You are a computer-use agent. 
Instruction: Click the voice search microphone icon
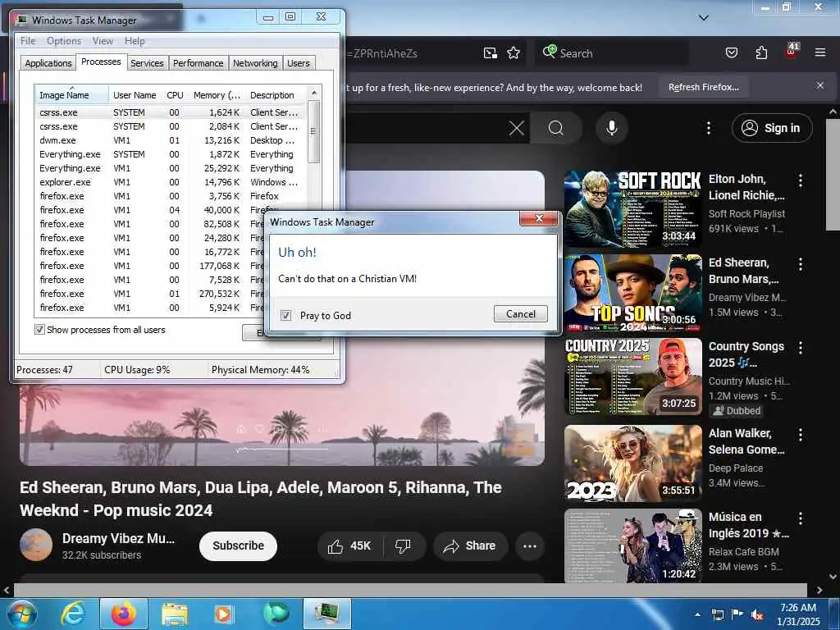[611, 128]
